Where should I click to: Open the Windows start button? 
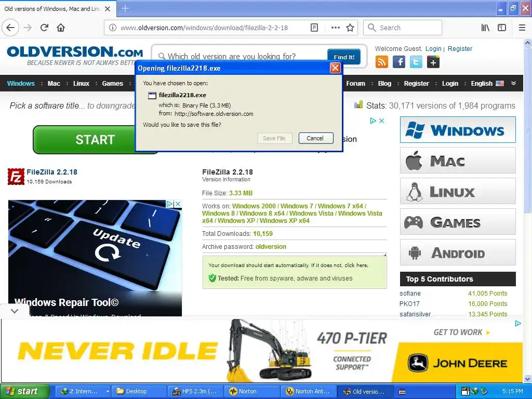(x=24, y=391)
